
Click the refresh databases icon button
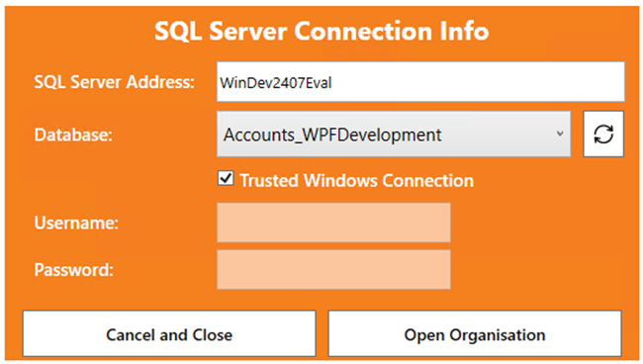pyautogui.click(x=603, y=135)
